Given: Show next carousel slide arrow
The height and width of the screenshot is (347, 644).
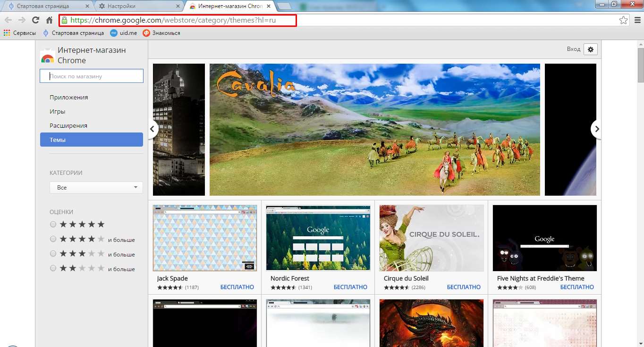Looking at the screenshot, I should point(596,129).
